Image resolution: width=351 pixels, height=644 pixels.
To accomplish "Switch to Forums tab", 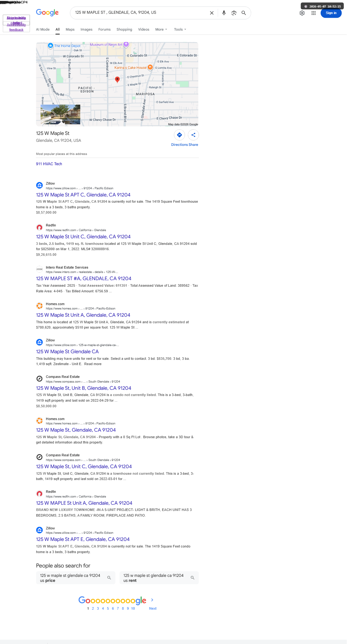I will pos(104,29).
